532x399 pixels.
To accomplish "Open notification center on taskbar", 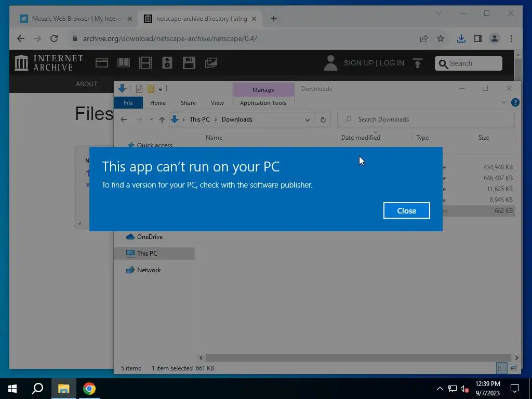I will point(515,389).
